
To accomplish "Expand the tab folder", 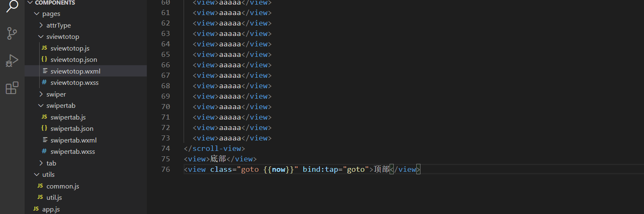I will [x=51, y=163].
